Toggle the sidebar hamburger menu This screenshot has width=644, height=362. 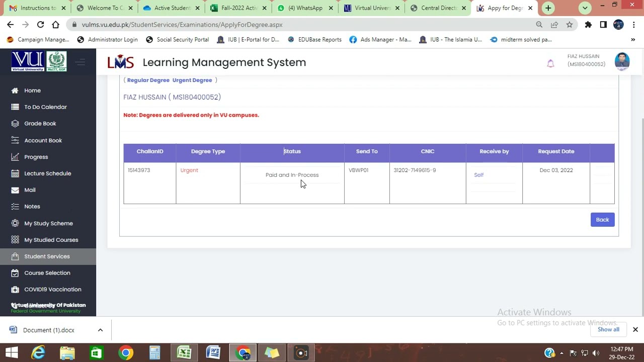[80, 62]
